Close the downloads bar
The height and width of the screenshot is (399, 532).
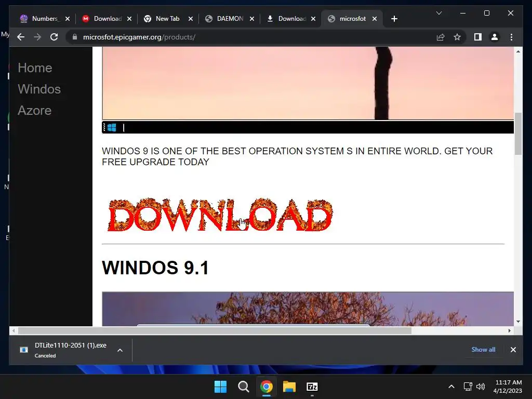point(513,350)
